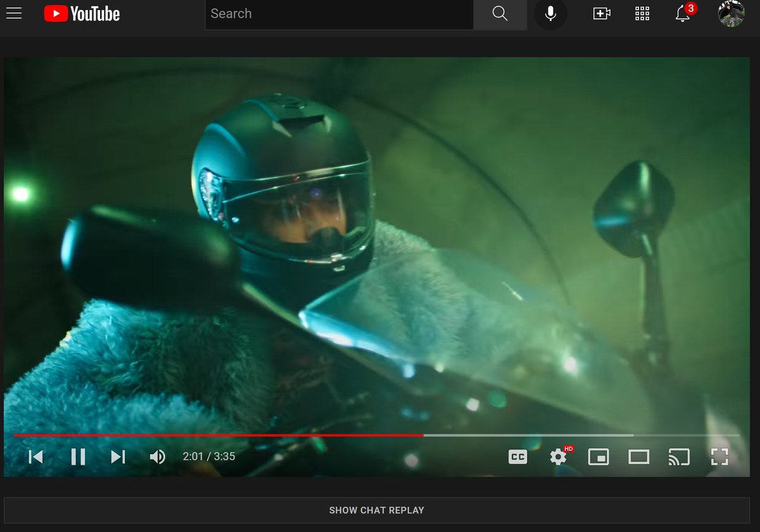Image resolution: width=760 pixels, height=532 pixels.
Task: Open the notifications bell
Action: click(683, 13)
